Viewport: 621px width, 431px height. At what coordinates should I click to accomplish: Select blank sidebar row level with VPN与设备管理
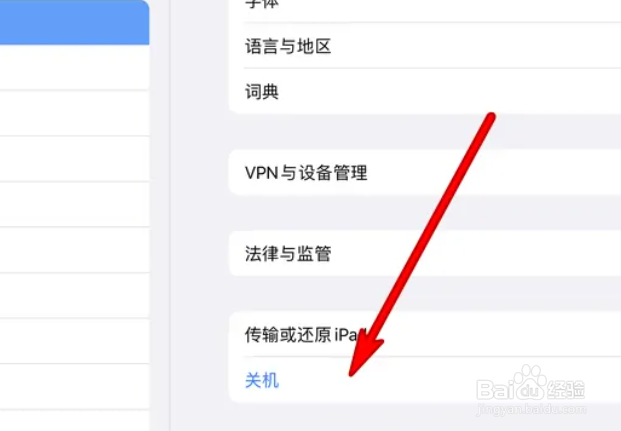(74, 159)
